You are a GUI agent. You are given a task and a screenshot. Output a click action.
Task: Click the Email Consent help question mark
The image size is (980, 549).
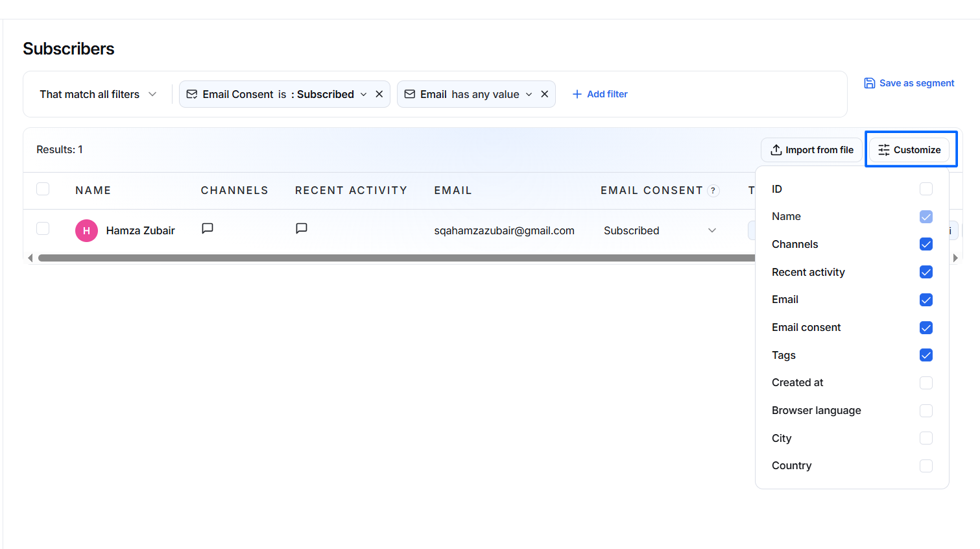click(713, 191)
